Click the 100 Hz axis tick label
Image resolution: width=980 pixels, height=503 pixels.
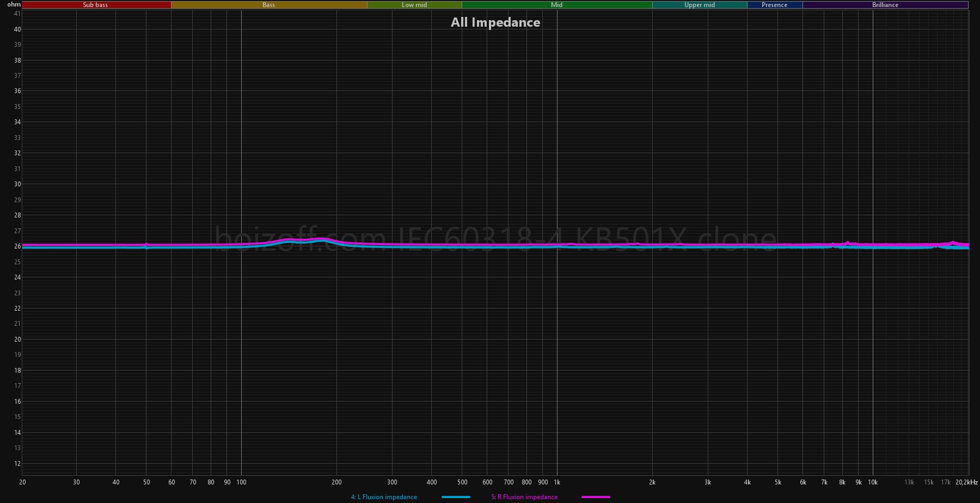coord(241,482)
